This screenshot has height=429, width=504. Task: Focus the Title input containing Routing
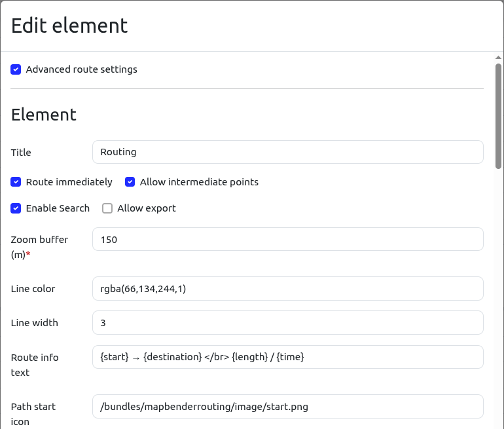(287, 152)
